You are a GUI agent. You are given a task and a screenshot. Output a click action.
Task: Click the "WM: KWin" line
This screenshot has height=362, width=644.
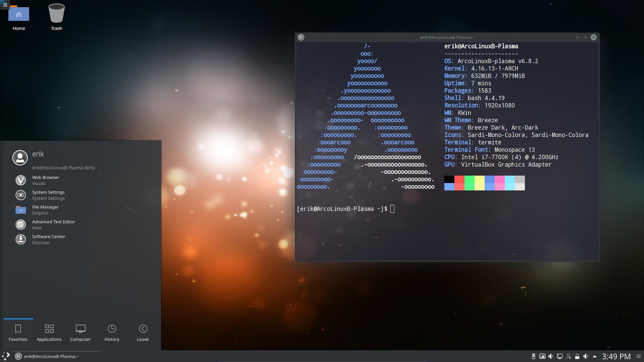coord(458,113)
